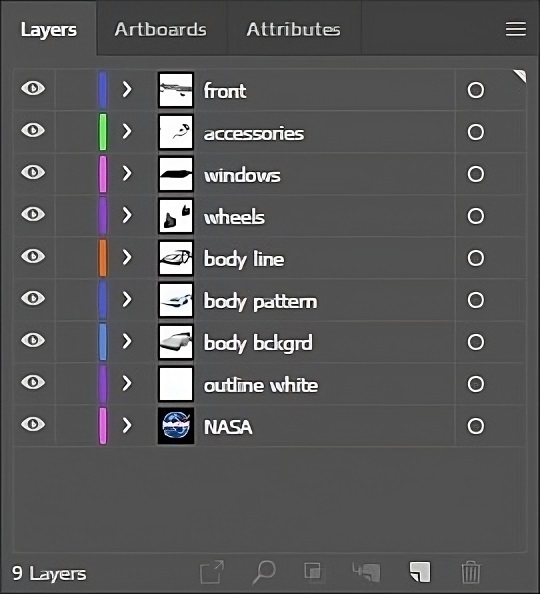The height and width of the screenshot is (594, 540).
Task: Click the Create New Sublayer icon
Action: point(366,572)
